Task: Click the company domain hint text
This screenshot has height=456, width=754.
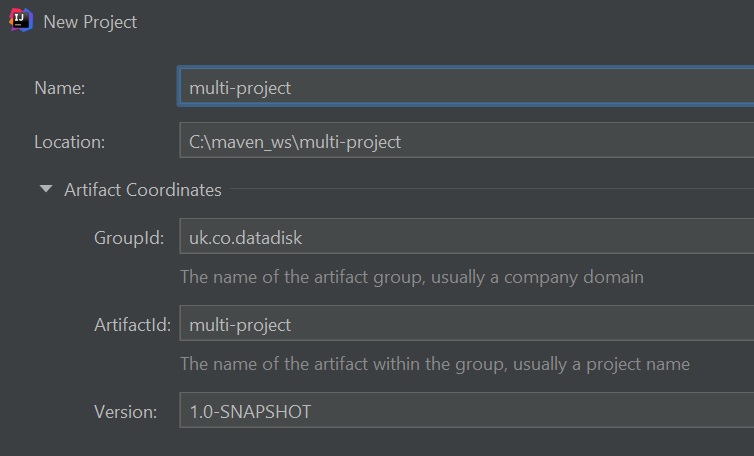Action: click(x=411, y=277)
